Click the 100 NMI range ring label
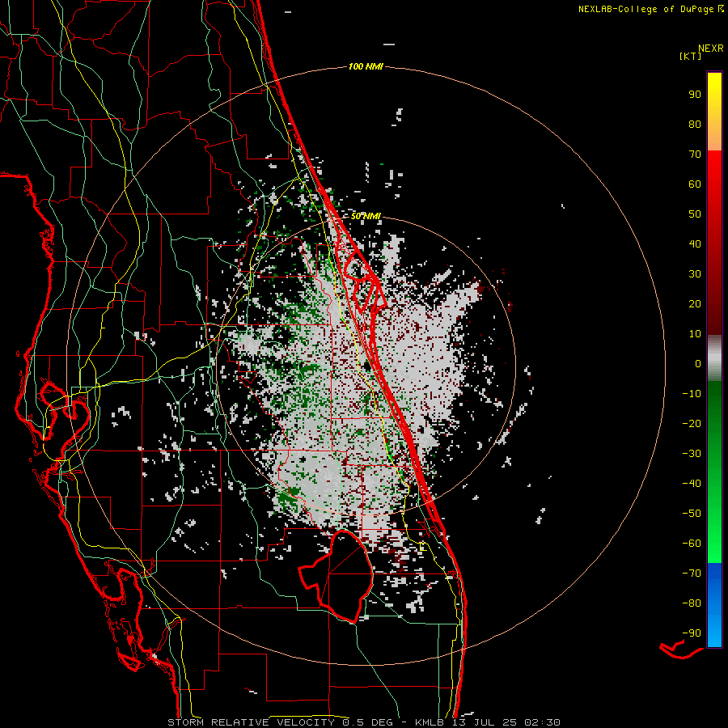Image resolution: width=728 pixels, height=728 pixels. pos(366,66)
